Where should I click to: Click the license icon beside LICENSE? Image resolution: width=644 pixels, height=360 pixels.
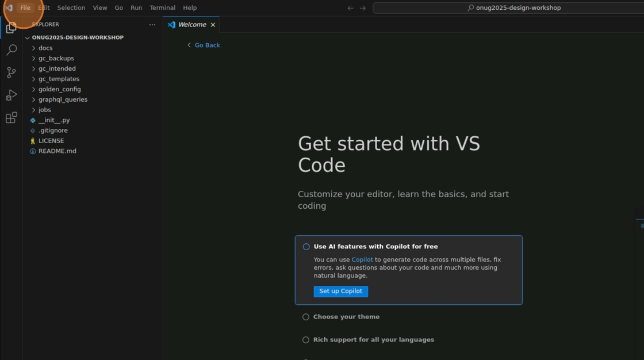click(x=33, y=141)
